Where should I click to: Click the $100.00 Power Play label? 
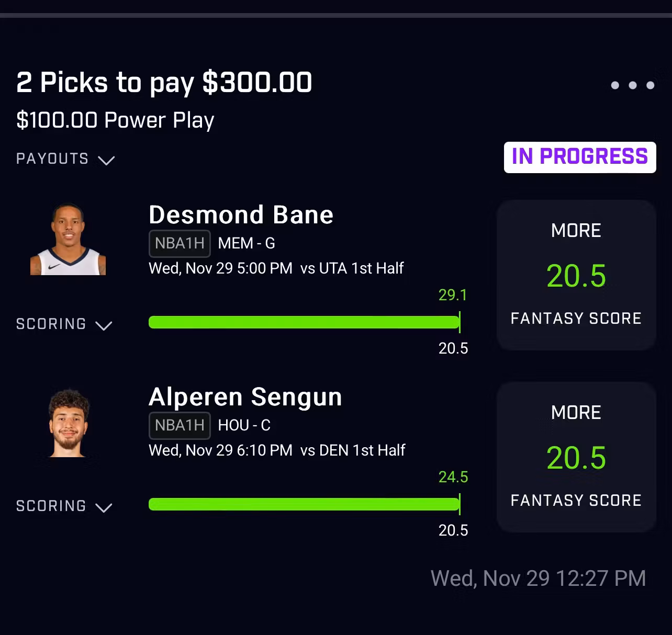115,120
